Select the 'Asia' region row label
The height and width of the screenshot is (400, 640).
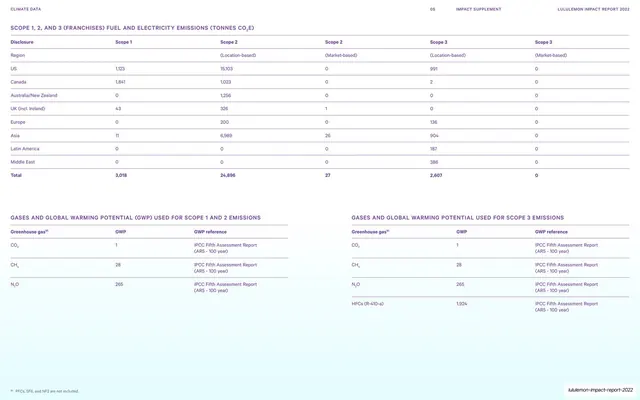pos(15,136)
